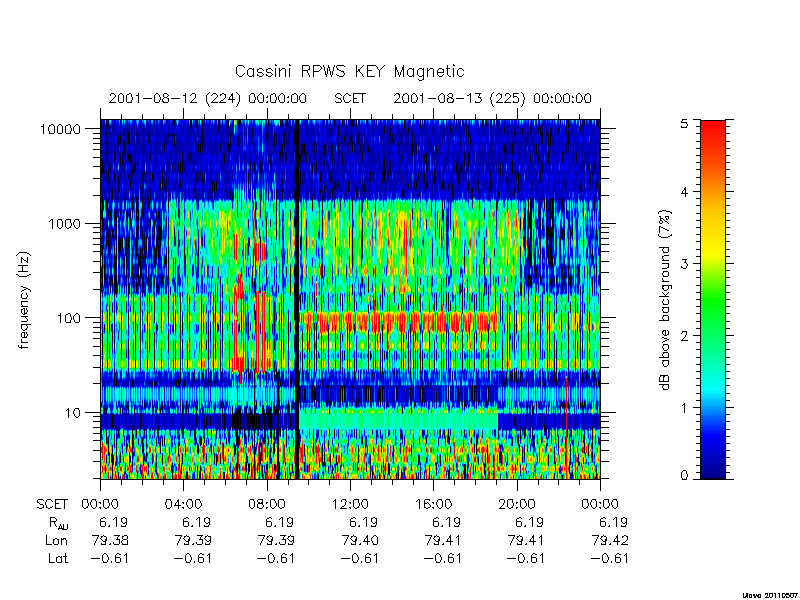Click the Lat row label
The image size is (800, 600).
click(x=58, y=558)
